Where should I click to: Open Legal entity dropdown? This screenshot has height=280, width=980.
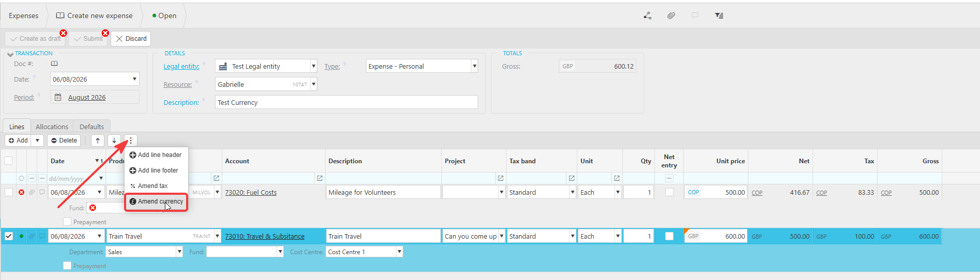tap(313, 66)
